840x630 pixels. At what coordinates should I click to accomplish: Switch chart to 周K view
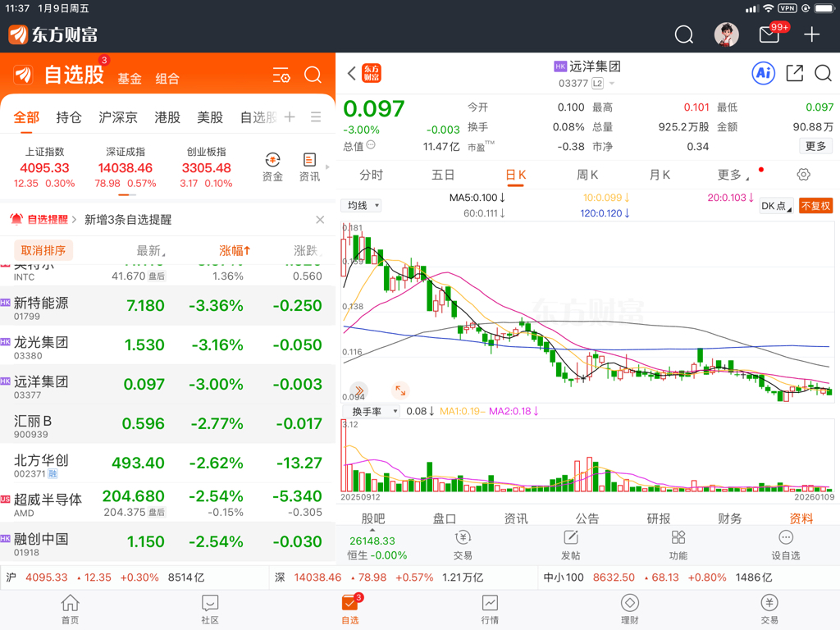587,175
